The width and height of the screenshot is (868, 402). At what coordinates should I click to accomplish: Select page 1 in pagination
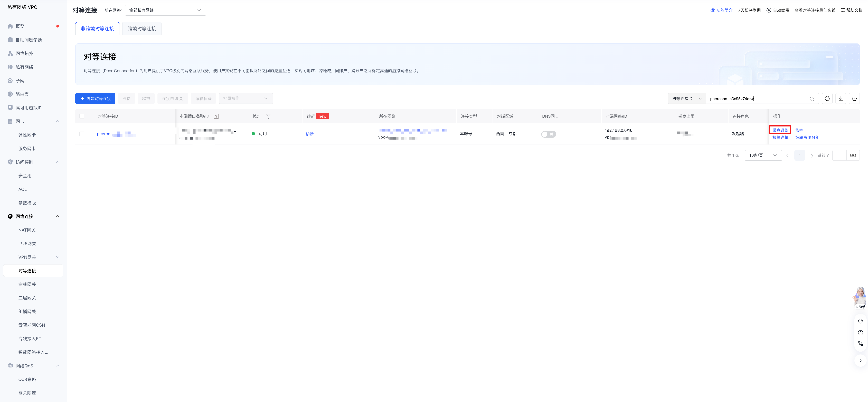(x=800, y=156)
